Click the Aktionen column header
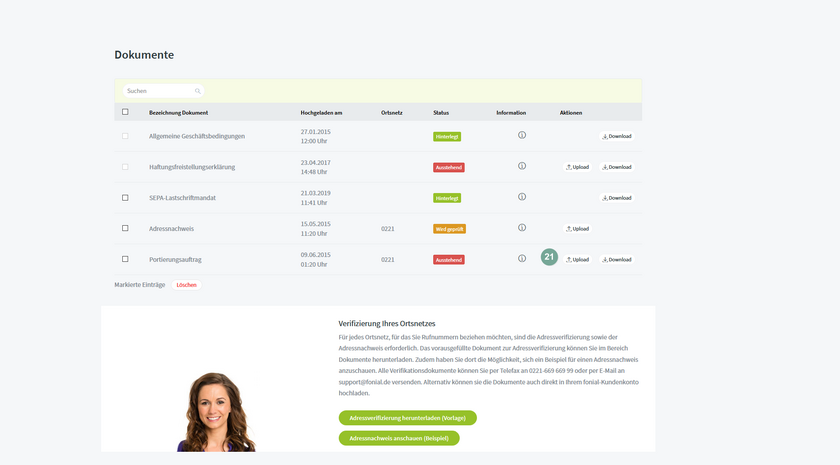Screen dimensions: 840x465 [571, 112]
